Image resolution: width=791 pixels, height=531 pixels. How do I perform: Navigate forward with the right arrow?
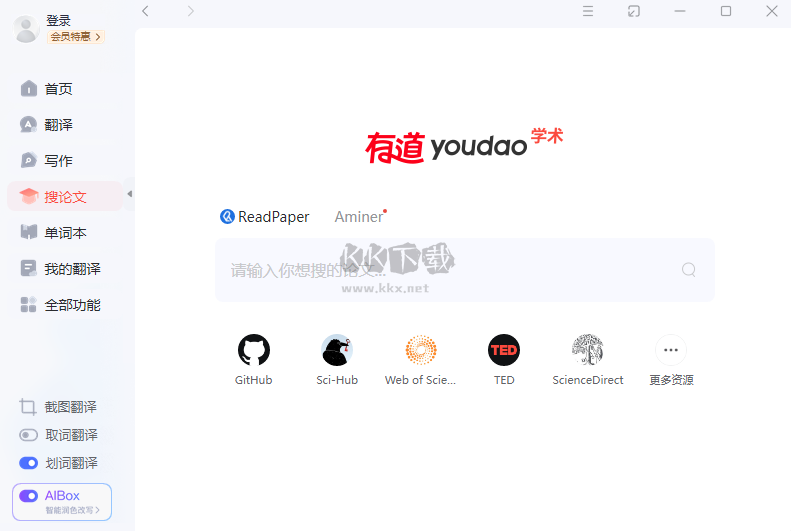pos(190,11)
